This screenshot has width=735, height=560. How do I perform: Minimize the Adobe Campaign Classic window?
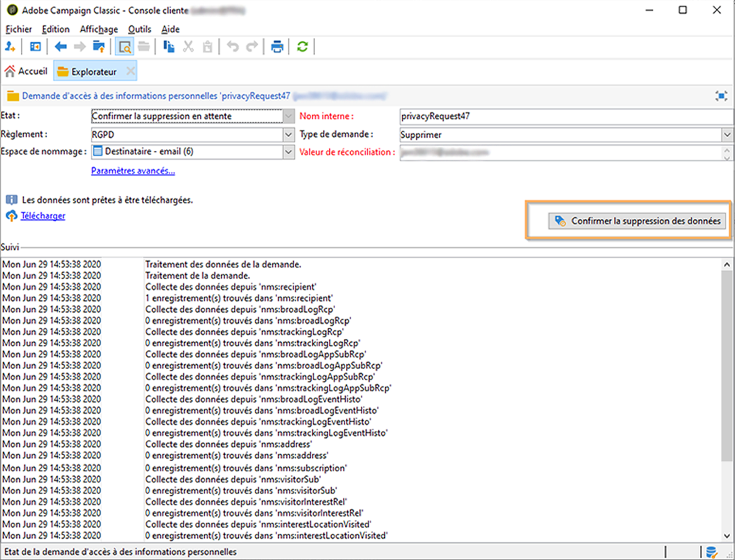click(x=649, y=10)
